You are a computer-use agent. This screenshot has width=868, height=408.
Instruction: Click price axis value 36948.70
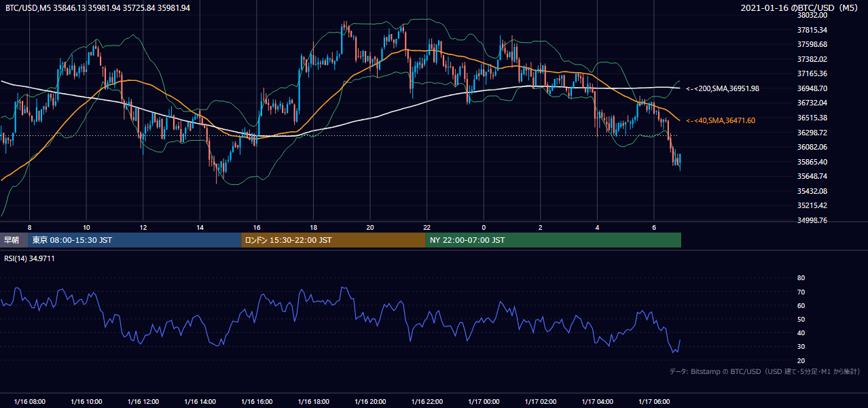coord(812,88)
